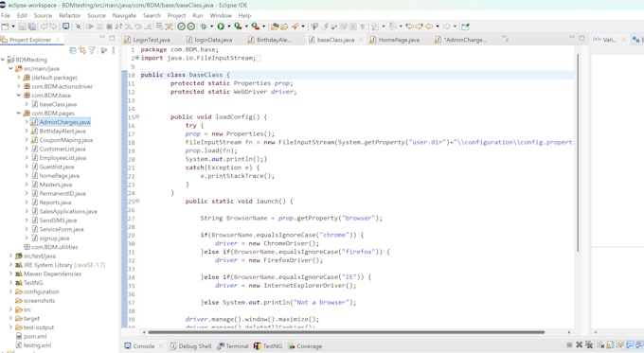Click the Open Perspective icon
Screen dimensions: 644x353
pos(465,26)
